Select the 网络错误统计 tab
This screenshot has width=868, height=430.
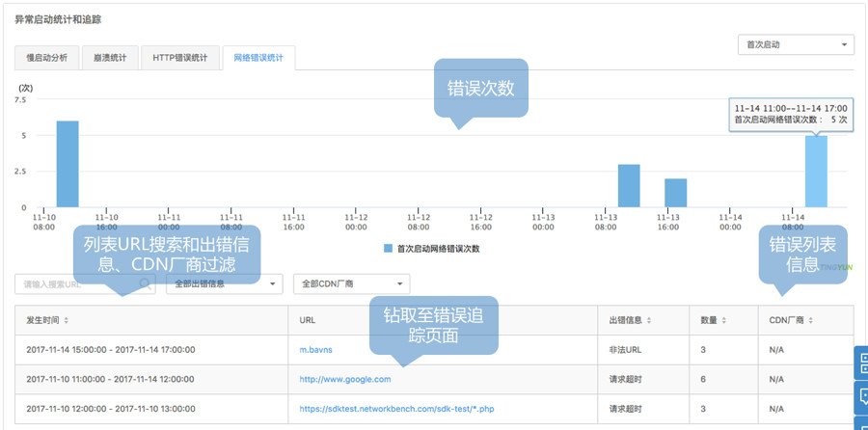click(258, 58)
